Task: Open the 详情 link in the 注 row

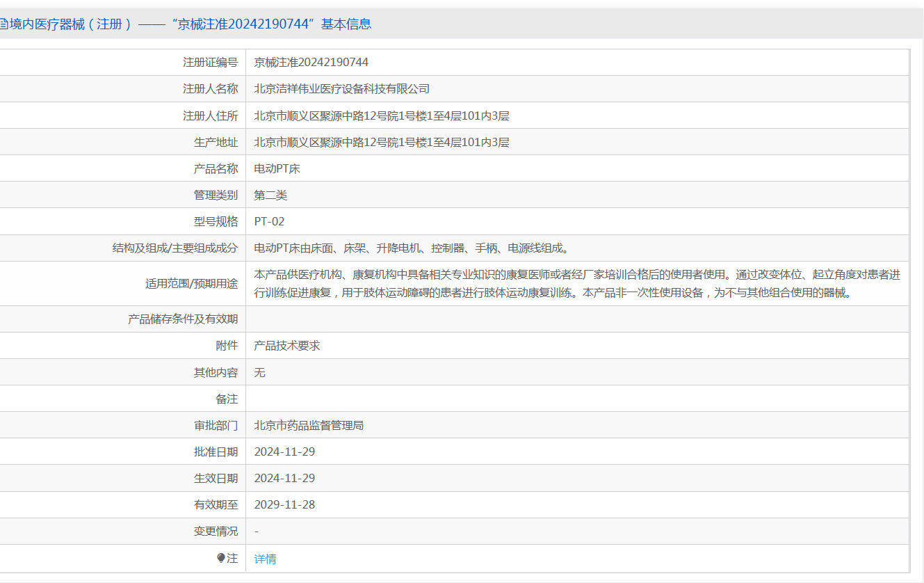Action: point(265,559)
